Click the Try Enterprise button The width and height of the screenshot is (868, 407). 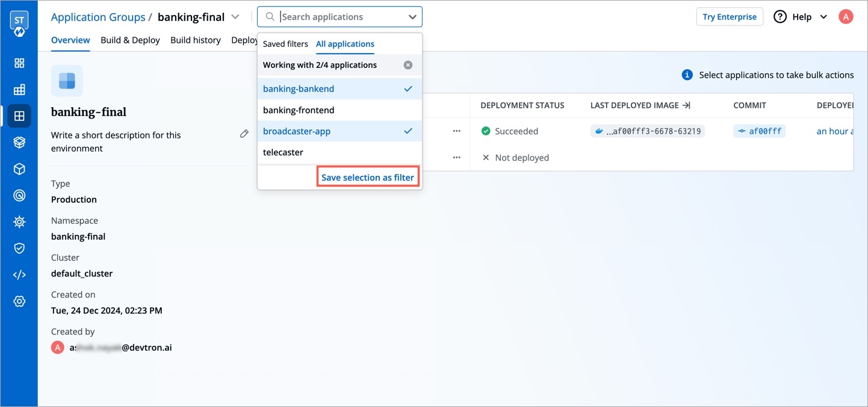tap(729, 17)
